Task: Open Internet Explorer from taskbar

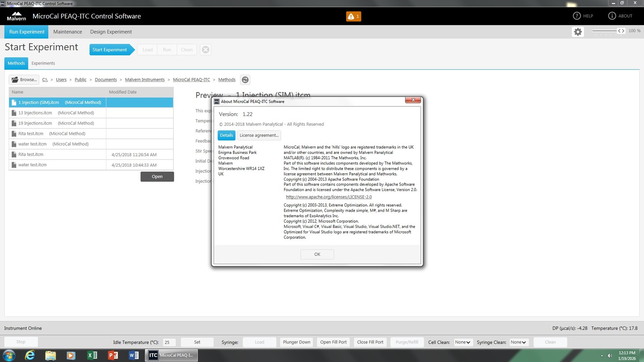Action: pos(30,355)
